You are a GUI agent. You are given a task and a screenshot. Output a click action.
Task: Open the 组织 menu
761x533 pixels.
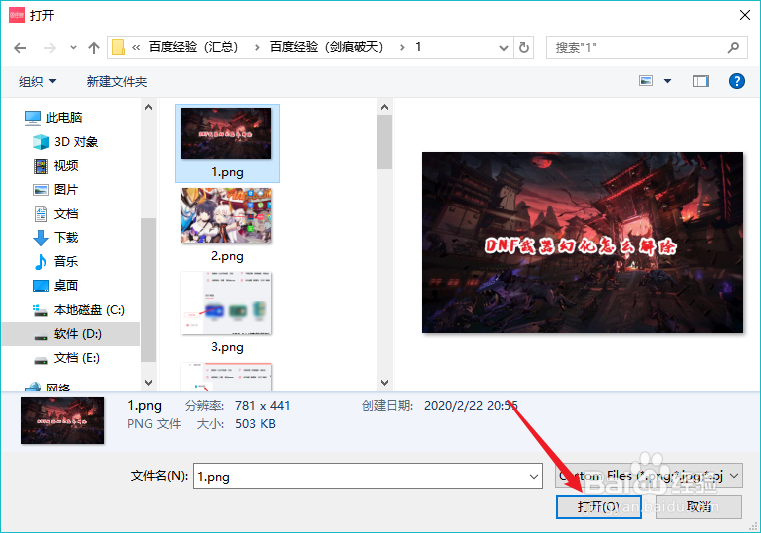click(x=37, y=82)
